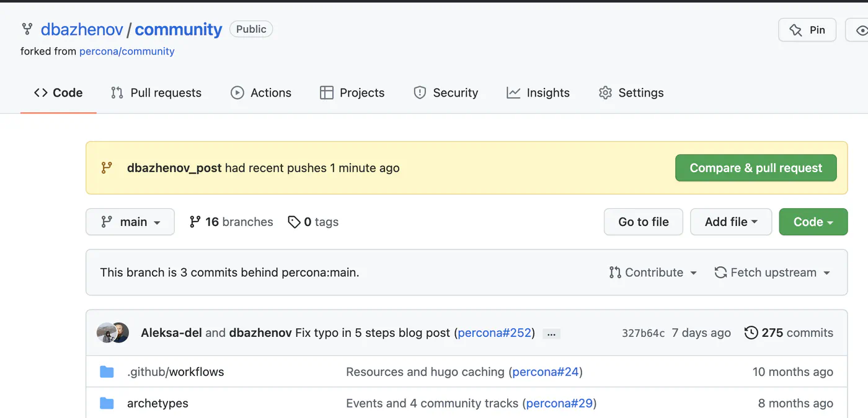Image resolution: width=868 pixels, height=418 pixels.
Task: Click the 10 months ago timestamp
Action: coord(793,372)
